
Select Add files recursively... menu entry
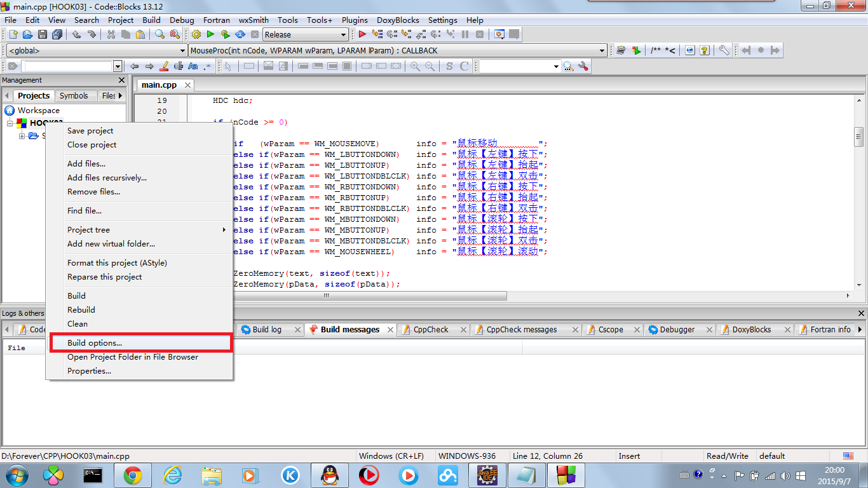click(140, 177)
